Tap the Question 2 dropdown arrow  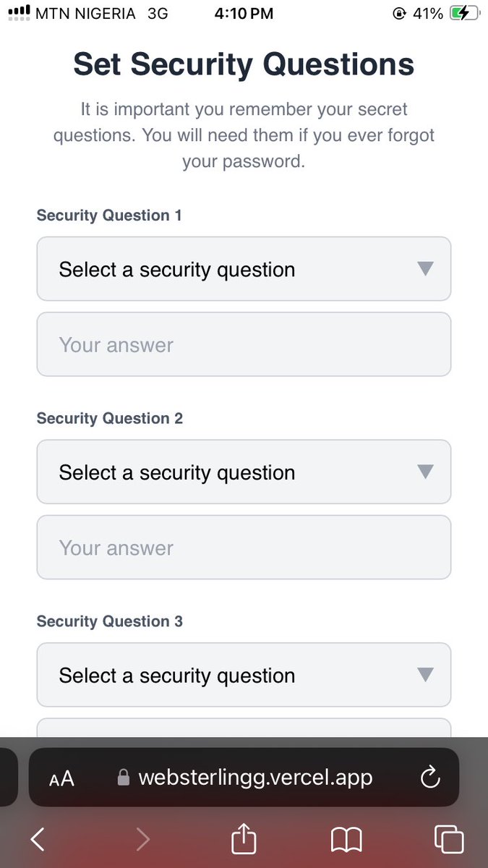coord(425,472)
